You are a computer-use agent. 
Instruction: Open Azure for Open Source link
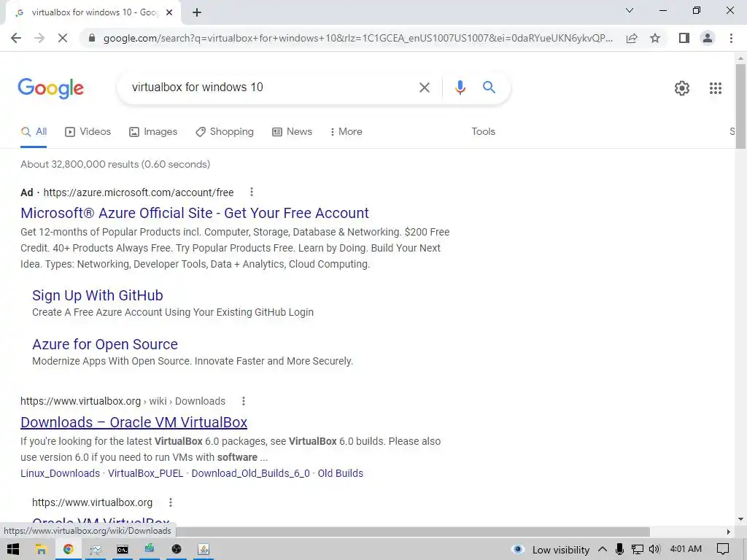tap(105, 344)
